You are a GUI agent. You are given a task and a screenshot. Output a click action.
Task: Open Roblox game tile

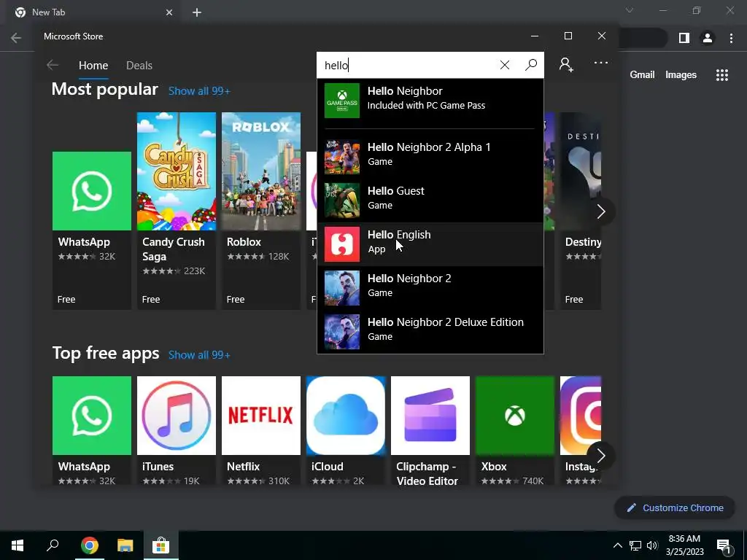[x=261, y=211]
